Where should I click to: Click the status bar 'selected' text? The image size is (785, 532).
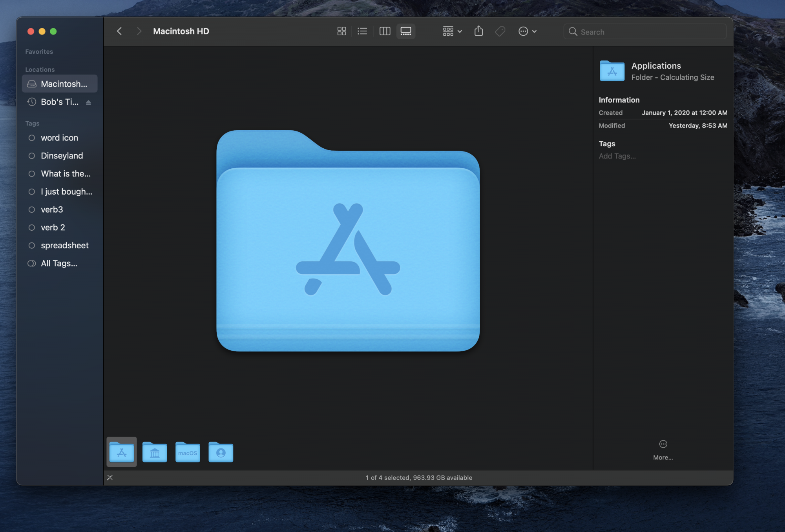419,477
